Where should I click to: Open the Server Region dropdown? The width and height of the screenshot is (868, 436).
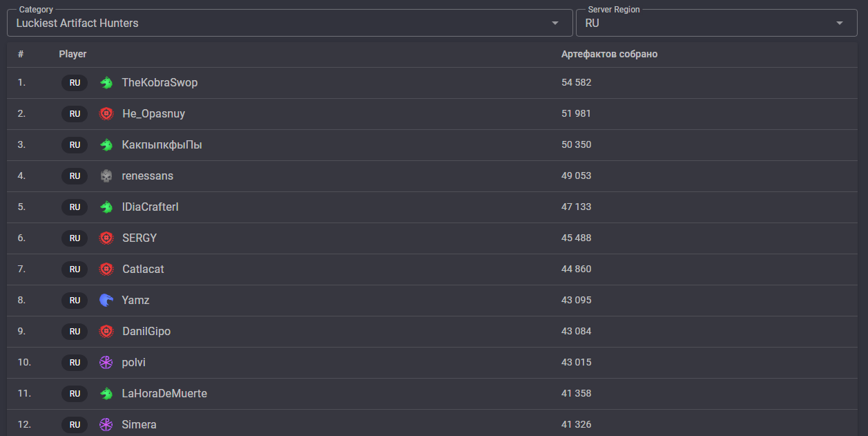717,23
